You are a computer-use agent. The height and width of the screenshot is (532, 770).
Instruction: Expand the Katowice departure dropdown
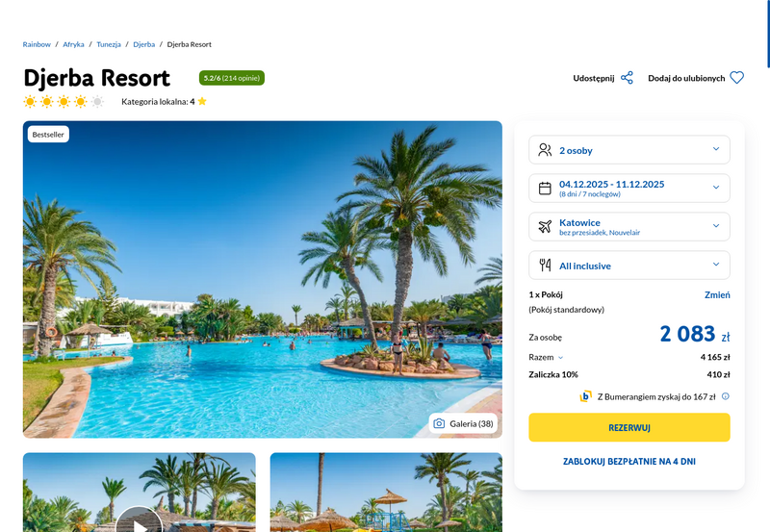coord(629,227)
